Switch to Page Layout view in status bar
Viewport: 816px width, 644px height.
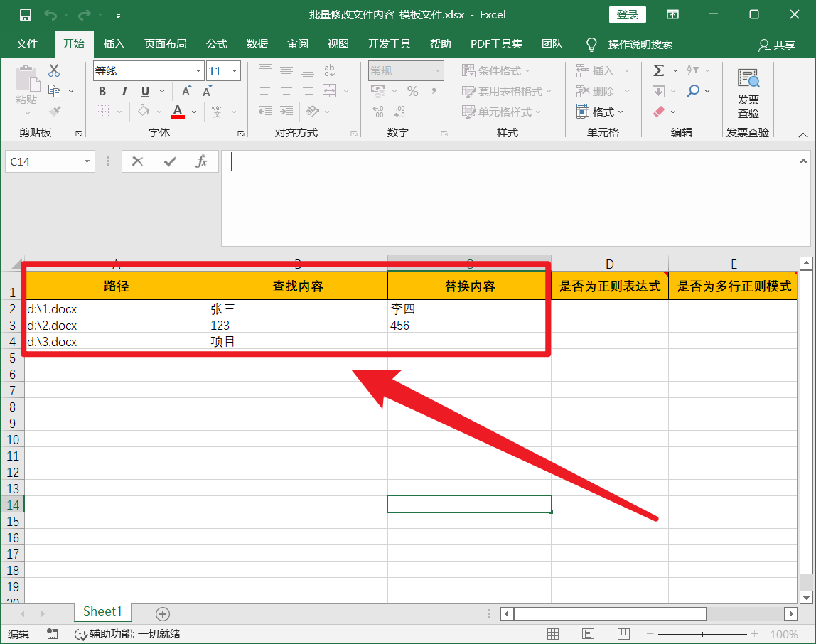click(588, 634)
